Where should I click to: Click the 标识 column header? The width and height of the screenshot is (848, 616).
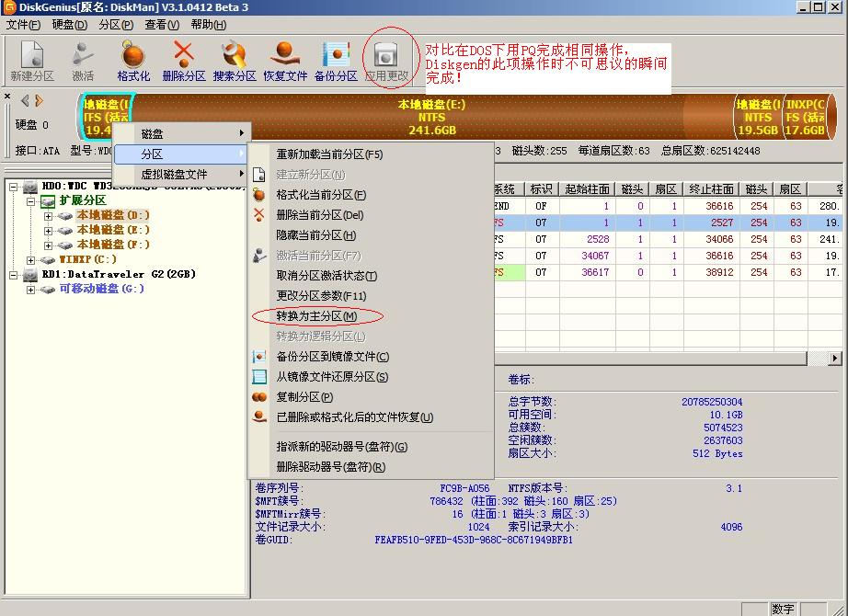(542, 188)
